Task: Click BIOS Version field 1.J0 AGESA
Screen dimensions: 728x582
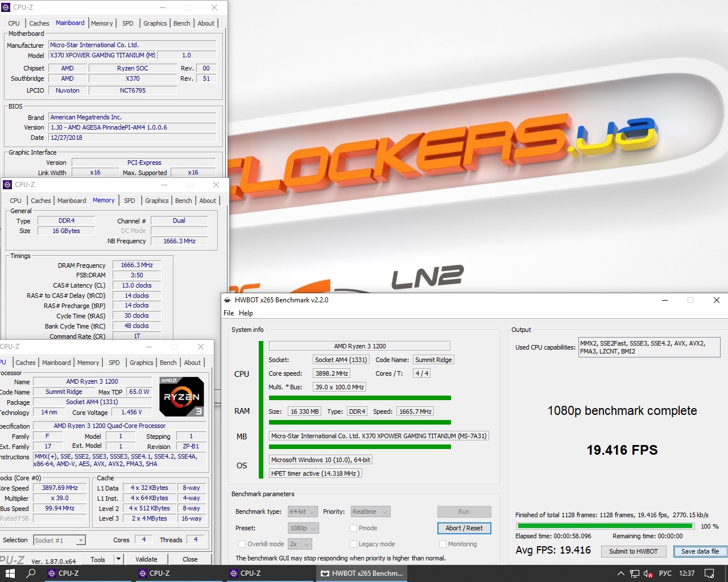Action: coord(133,127)
